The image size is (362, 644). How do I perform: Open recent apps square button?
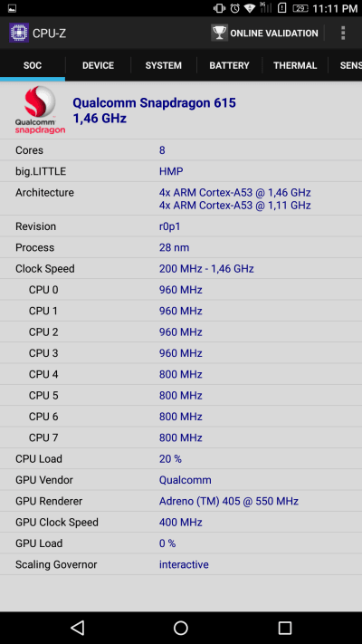pos(284,628)
